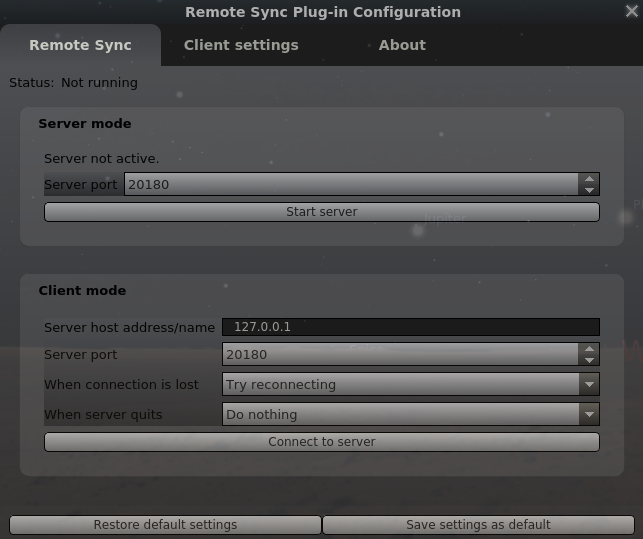The width and height of the screenshot is (643, 539).
Task: Increase the Server mode port with up arrow
Action: 589,179
